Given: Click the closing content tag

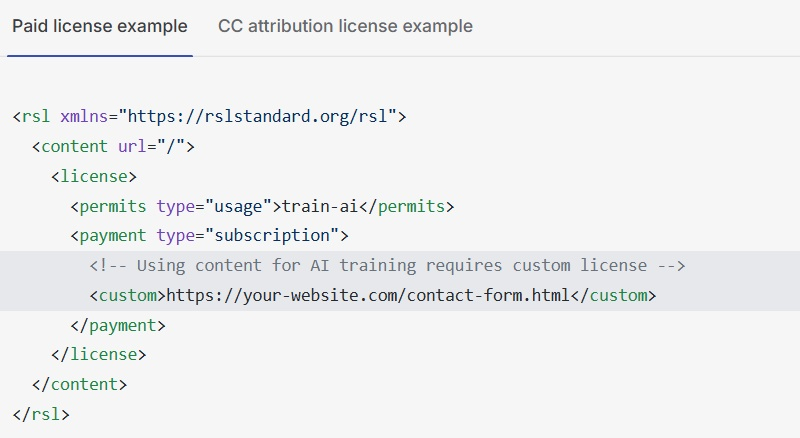Looking at the screenshot, I should click(79, 384).
